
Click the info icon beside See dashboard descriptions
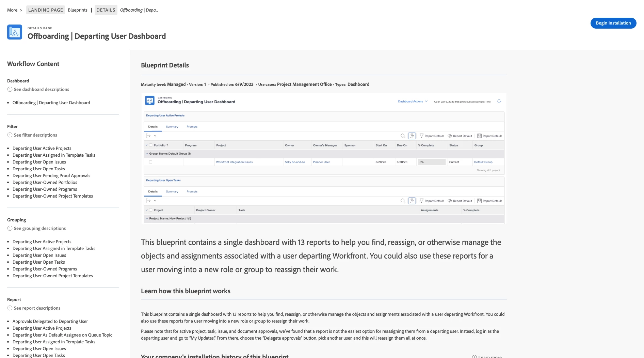(10, 89)
